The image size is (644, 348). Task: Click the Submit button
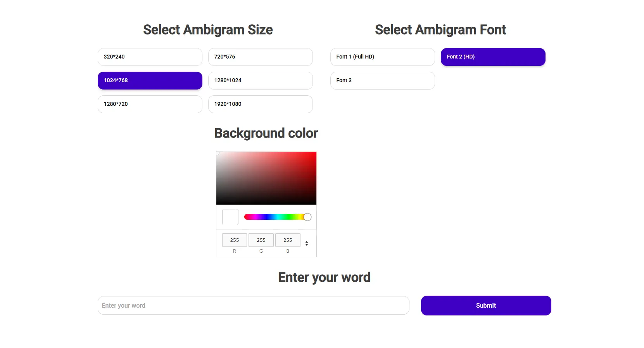[x=486, y=305]
